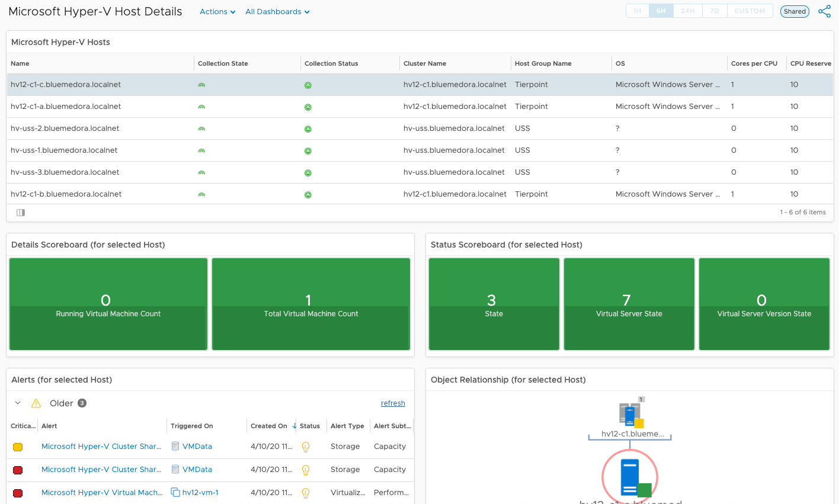Open the hv12-vm-1 object link
Screen dimensions: 839x504
[200, 493]
